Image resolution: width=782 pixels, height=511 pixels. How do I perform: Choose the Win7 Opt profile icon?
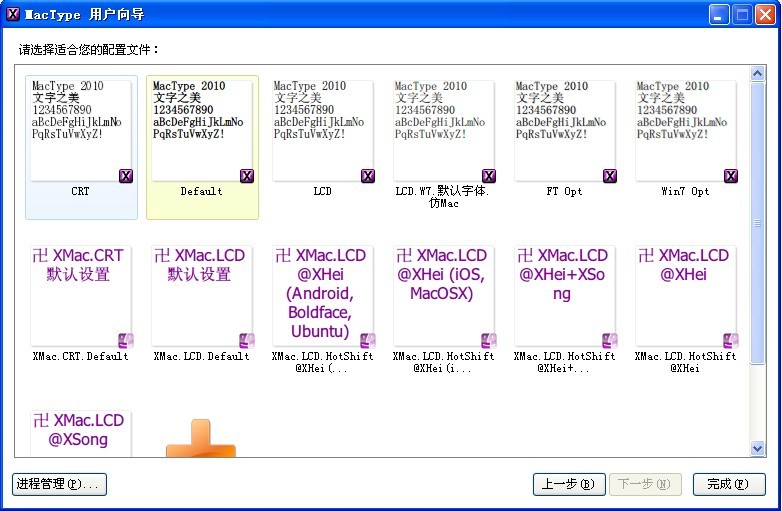pyautogui.click(x=686, y=132)
